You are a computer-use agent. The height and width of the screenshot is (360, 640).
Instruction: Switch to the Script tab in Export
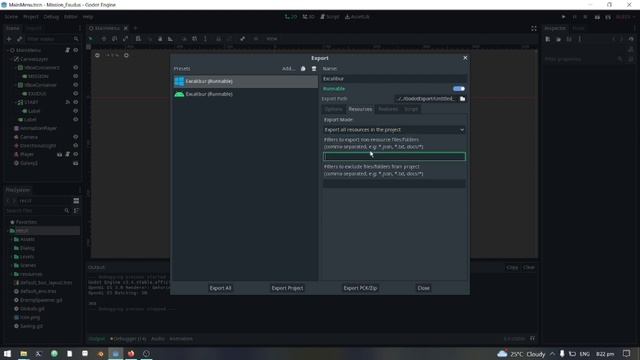(x=411, y=109)
